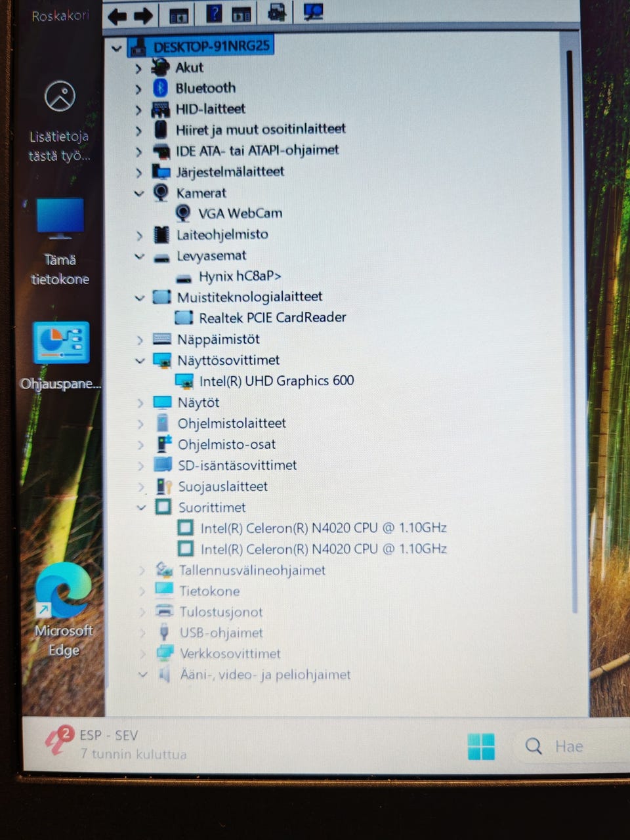This screenshot has width=630, height=840.
Task: Select the second Intel Celeron N4020 CPU entry
Action: click(x=324, y=549)
